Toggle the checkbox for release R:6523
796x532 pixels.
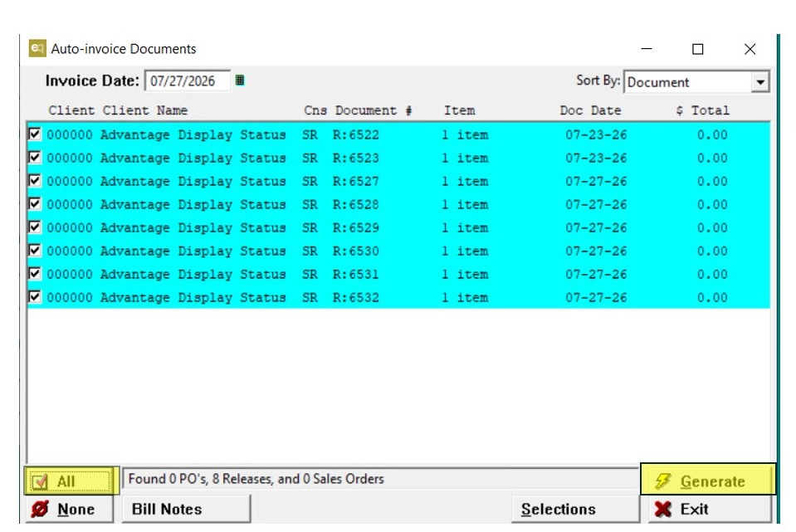point(35,158)
